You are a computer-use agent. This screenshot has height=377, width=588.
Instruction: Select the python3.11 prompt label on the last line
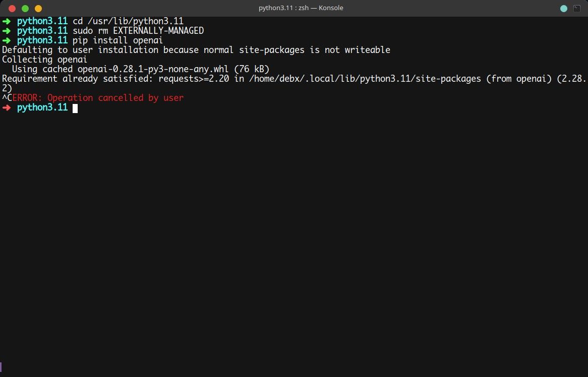click(42, 107)
